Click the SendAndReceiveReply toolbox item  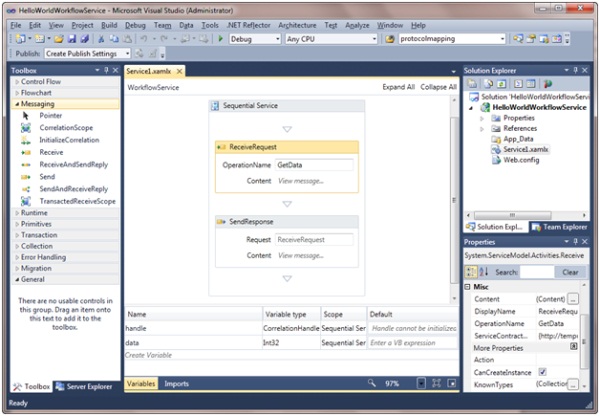point(74,188)
